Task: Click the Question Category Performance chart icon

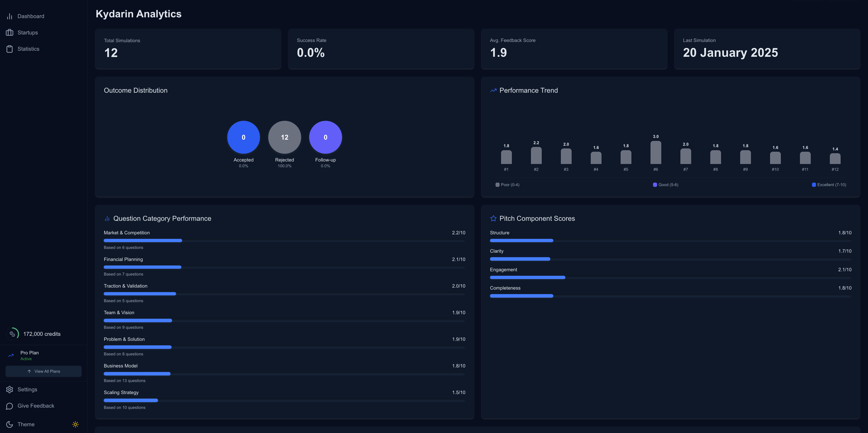Action: click(107, 218)
